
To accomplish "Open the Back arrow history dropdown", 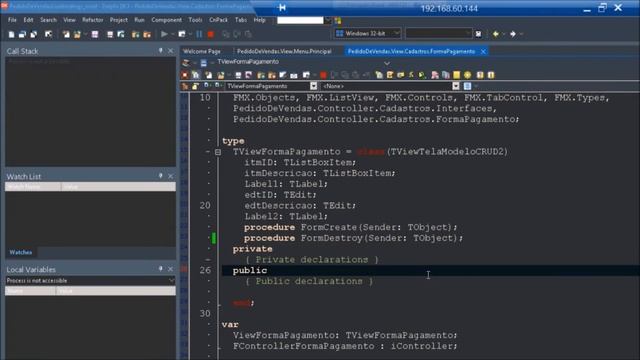I will (x=504, y=34).
